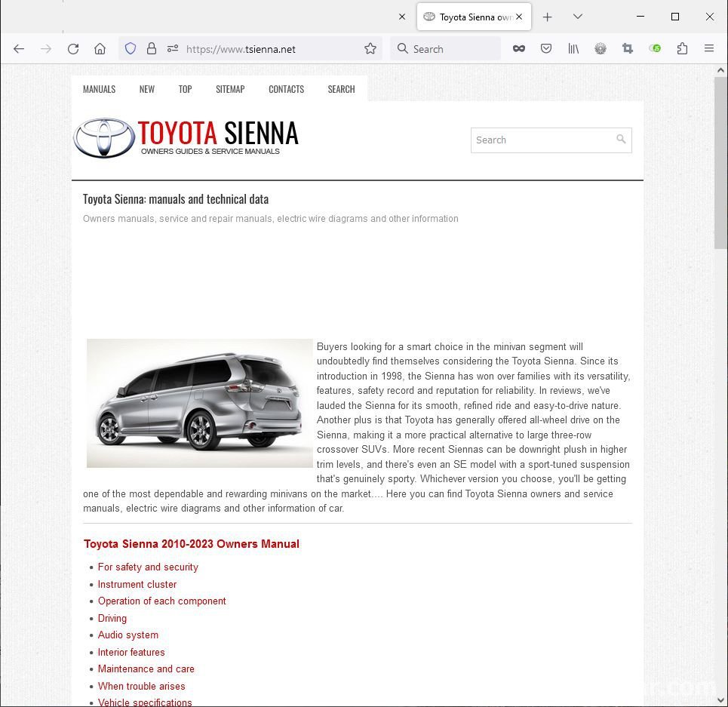Open the MANUALS menu item

tap(99, 89)
